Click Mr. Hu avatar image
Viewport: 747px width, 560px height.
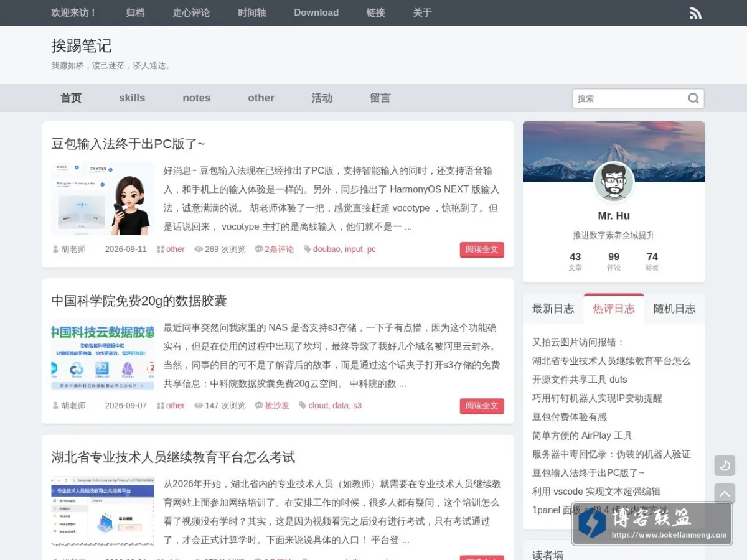[x=614, y=182]
